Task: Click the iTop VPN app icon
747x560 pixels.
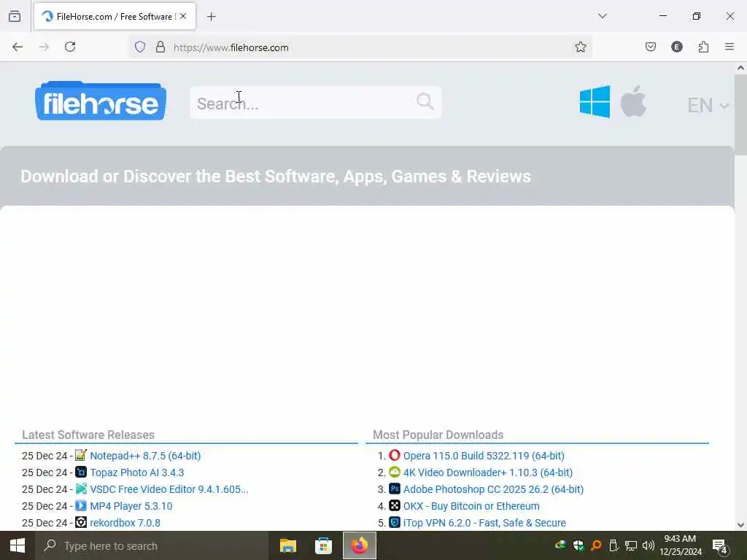Action: pyautogui.click(x=395, y=522)
